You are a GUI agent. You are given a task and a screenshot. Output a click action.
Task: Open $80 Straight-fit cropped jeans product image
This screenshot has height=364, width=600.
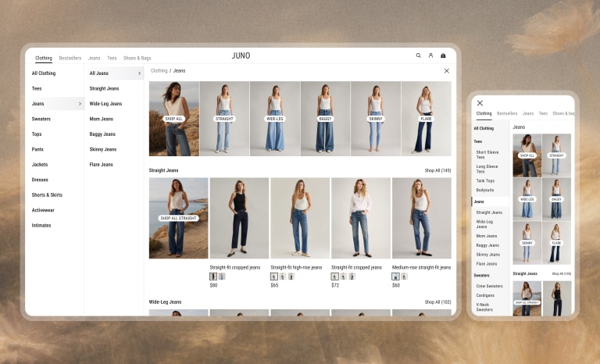point(239,218)
